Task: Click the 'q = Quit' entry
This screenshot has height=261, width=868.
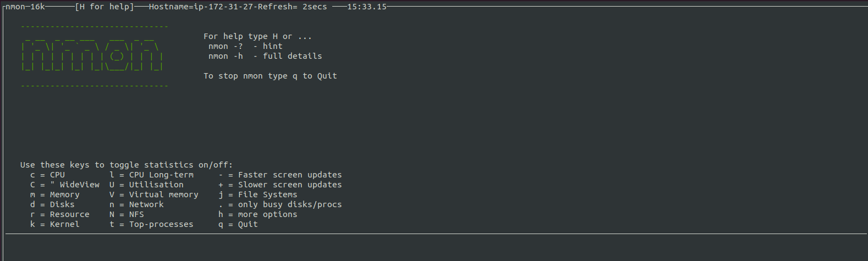Action: (238, 224)
